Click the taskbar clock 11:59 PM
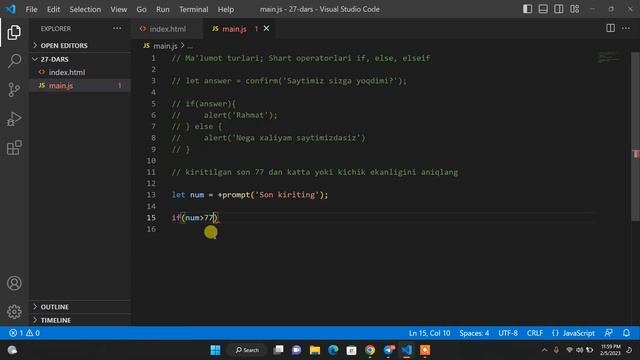This screenshot has height=360, width=640. 611,350
